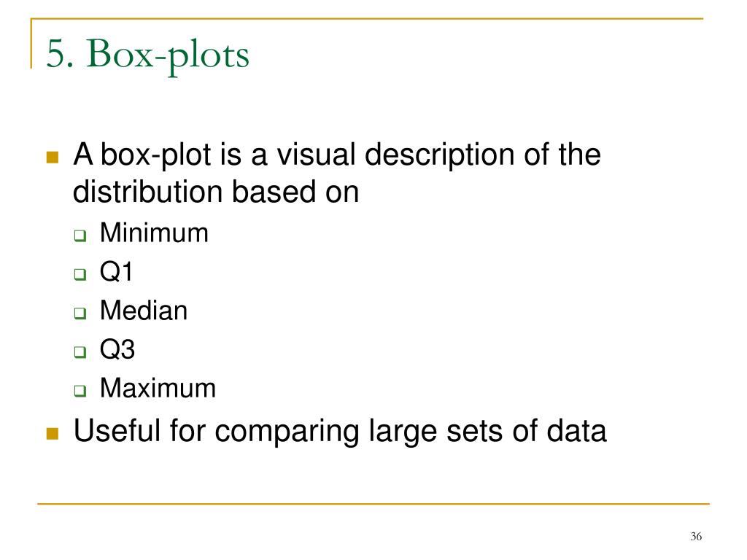Click the 'Q1' list item text
This screenshot has width=747, height=560.
tap(116, 272)
